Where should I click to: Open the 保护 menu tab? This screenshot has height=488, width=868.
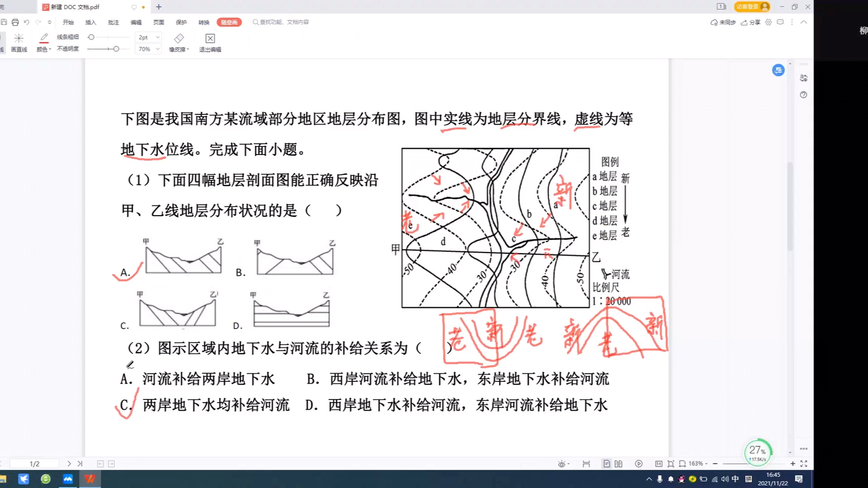(x=181, y=22)
